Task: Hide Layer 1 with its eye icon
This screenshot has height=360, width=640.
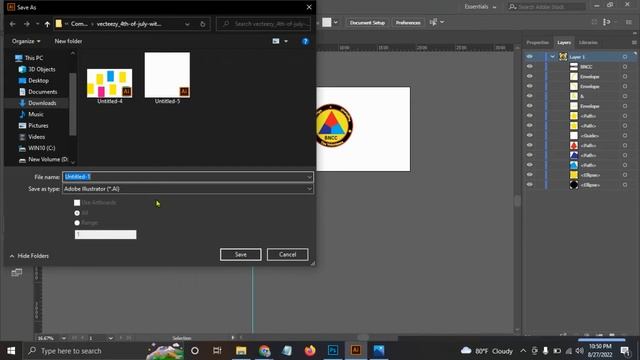Action: 529,56
